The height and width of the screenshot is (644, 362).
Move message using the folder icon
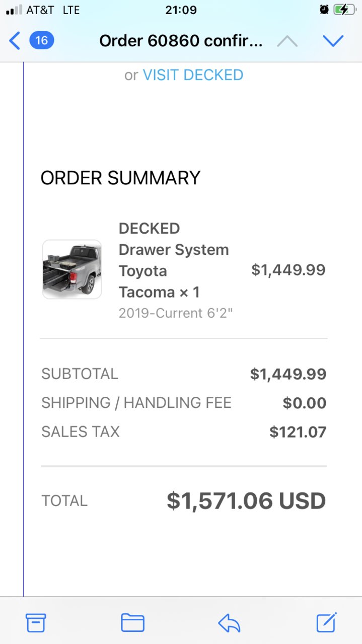tap(133, 623)
